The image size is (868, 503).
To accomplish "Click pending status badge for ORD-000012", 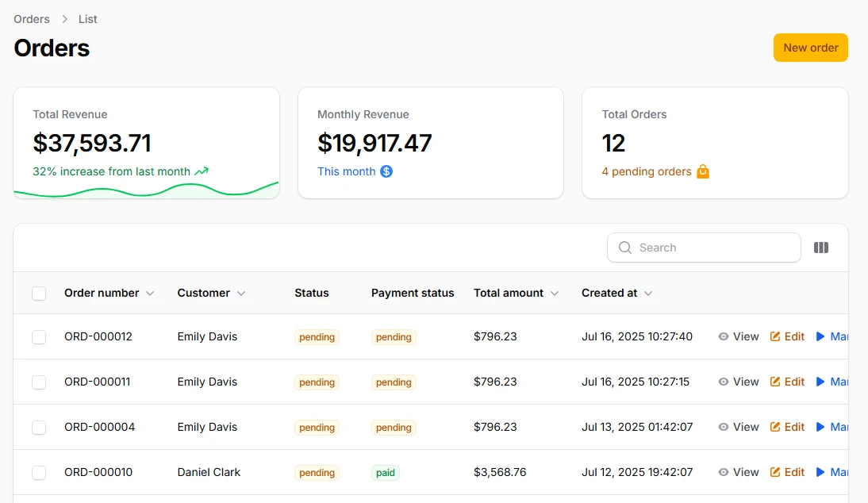I will 317,337.
